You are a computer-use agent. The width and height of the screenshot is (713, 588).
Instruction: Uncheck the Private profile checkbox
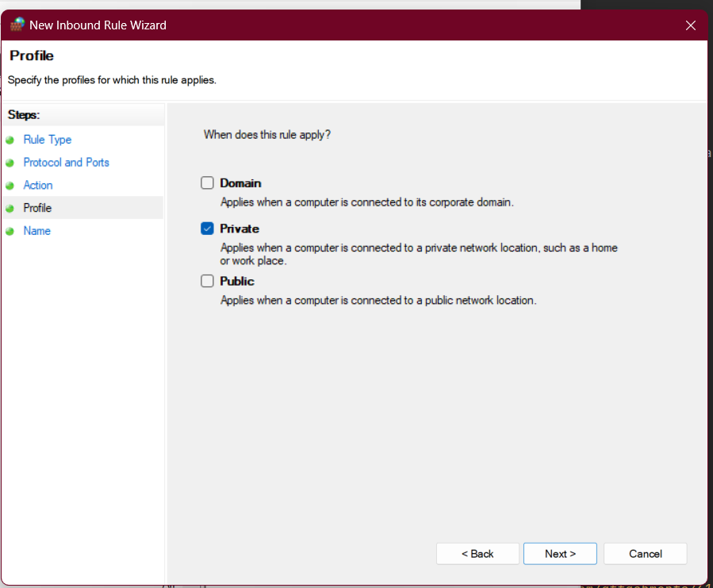click(207, 229)
